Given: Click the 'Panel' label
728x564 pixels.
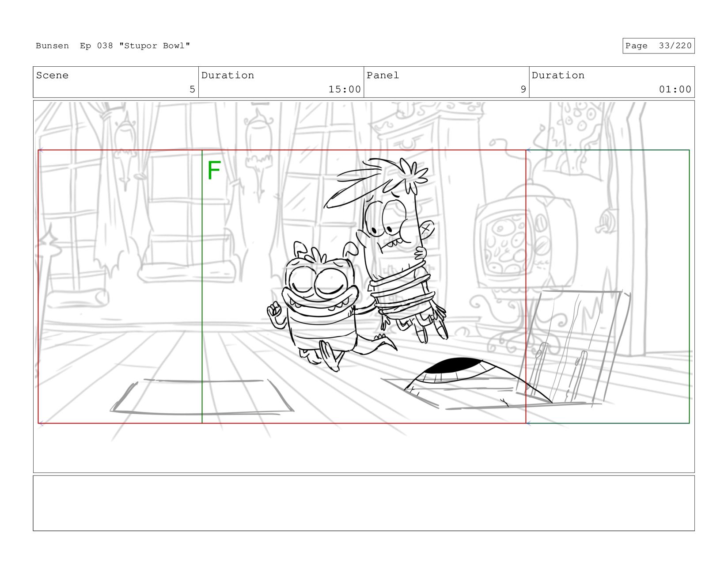Looking at the screenshot, I should (383, 76).
